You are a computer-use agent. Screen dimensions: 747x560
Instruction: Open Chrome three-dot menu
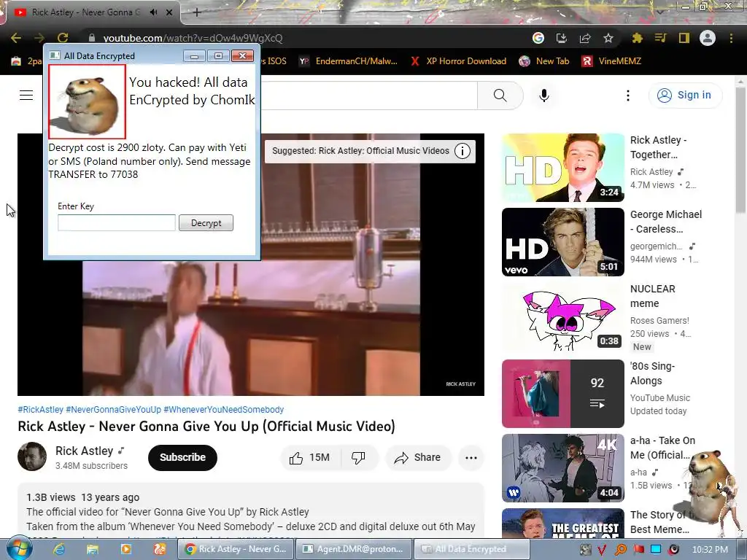[731, 38]
